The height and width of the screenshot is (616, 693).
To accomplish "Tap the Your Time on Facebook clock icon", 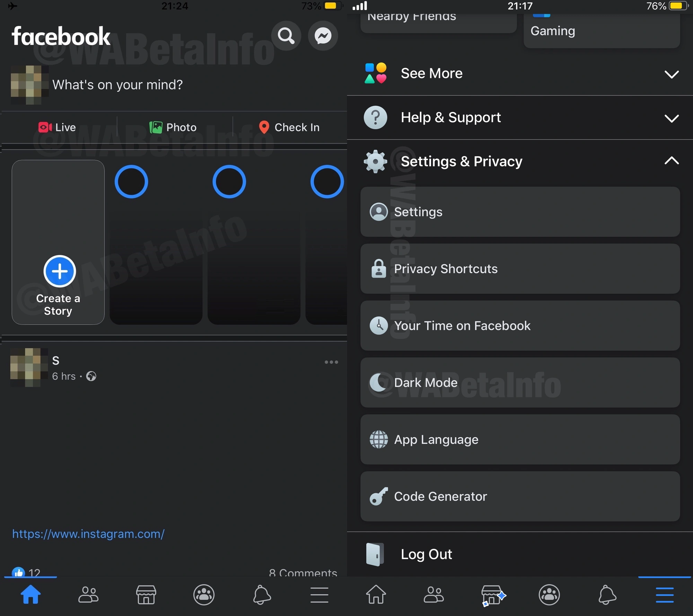I will coord(379,325).
